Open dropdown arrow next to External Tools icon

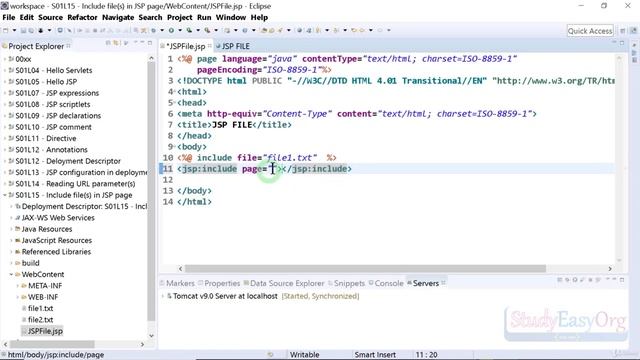[216, 30]
